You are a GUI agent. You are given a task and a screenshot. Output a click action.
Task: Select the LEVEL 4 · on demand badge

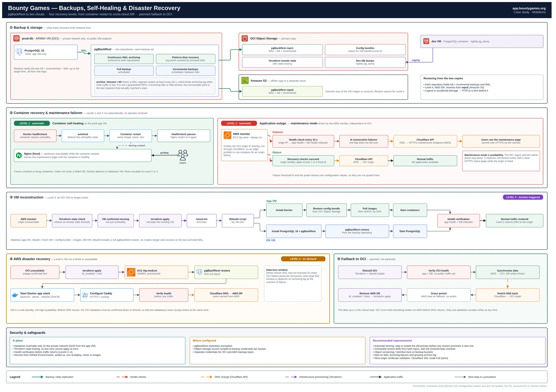pyautogui.click(x=303, y=259)
